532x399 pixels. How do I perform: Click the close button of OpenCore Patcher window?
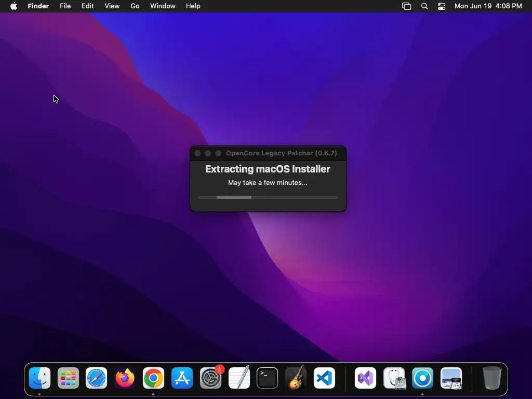(197, 153)
